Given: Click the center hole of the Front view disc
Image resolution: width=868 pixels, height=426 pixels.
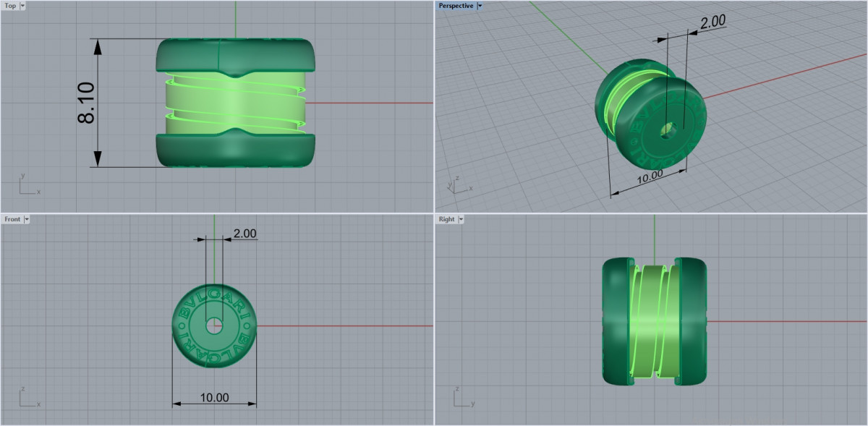Looking at the screenshot, I should click(214, 325).
